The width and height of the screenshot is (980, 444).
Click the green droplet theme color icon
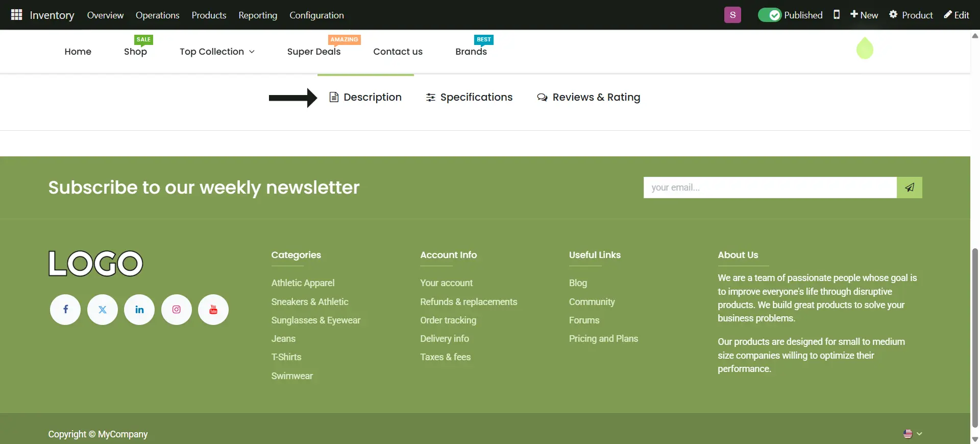click(x=865, y=49)
